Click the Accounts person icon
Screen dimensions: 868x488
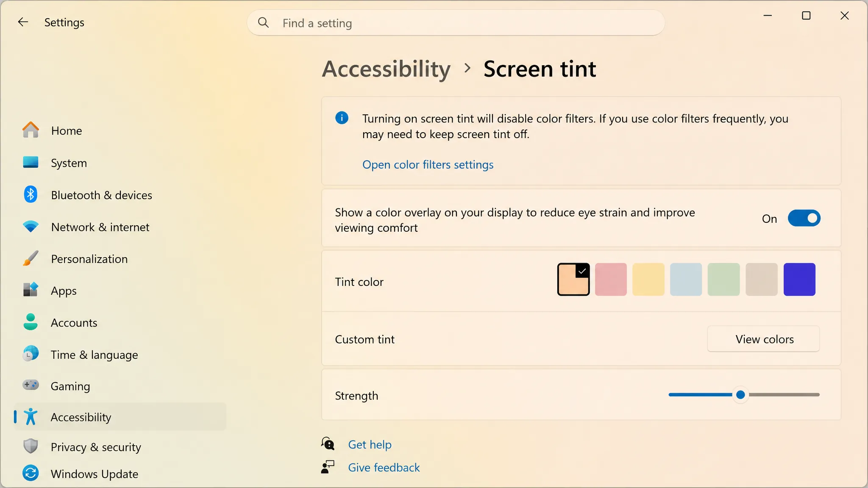click(31, 322)
